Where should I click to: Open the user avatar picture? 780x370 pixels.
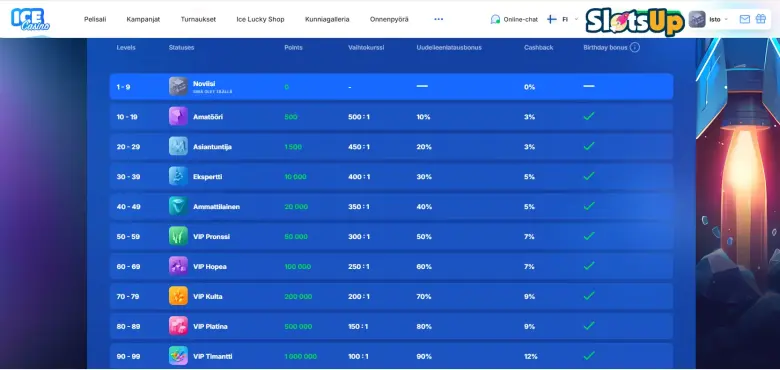pos(697,19)
